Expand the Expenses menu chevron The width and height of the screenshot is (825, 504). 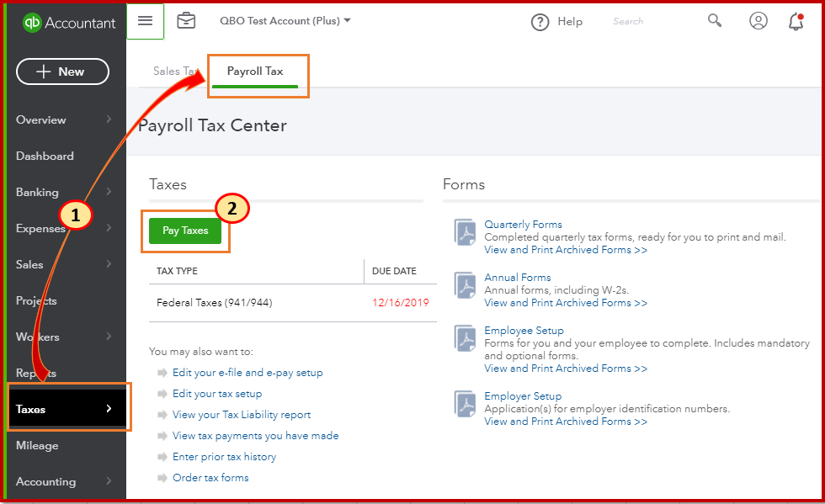109,228
